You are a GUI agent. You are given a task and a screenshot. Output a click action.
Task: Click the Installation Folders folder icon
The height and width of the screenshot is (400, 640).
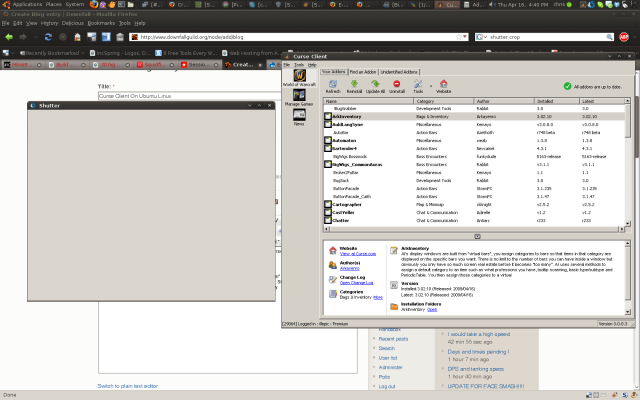click(x=394, y=307)
